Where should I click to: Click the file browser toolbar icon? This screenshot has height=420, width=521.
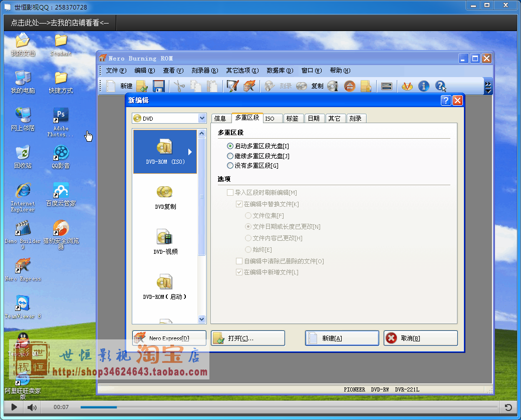click(x=366, y=86)
